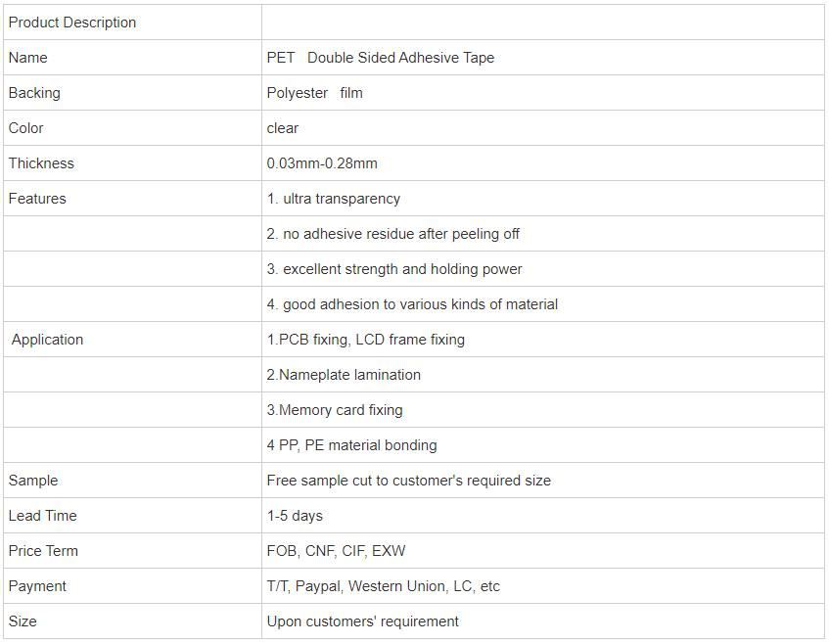
Task: Click the Free sample description text
Action: click(409, 481)
